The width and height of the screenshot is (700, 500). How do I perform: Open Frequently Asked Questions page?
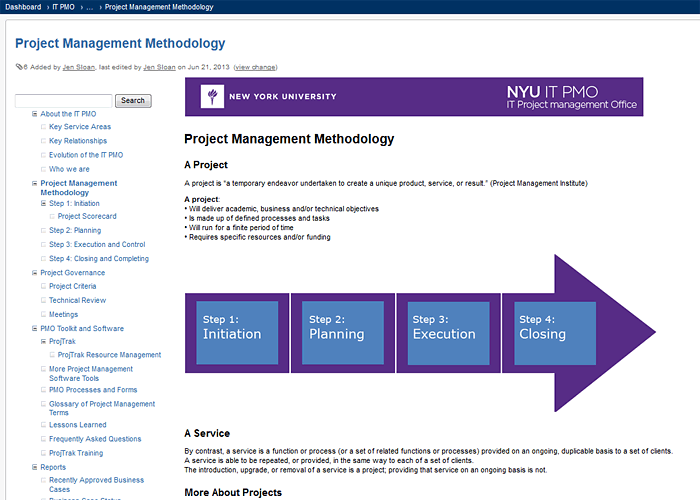95,439
